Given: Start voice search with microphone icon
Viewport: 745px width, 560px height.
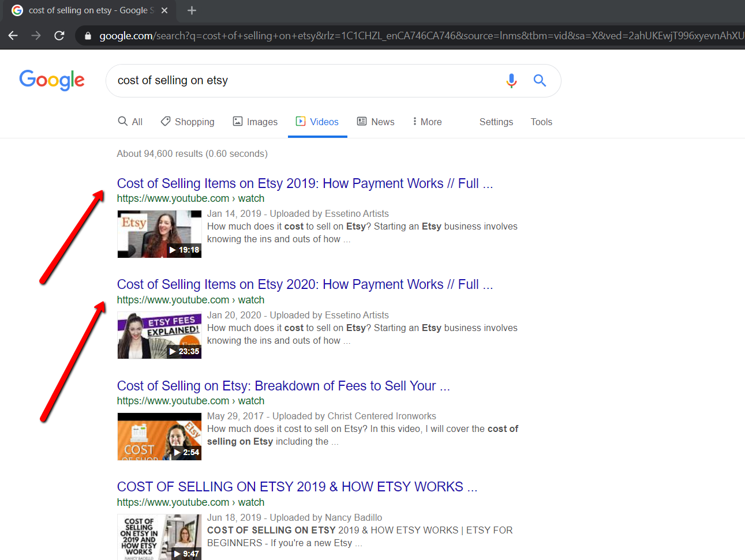Looking at the screenshot, I should (x=511, y=81).
